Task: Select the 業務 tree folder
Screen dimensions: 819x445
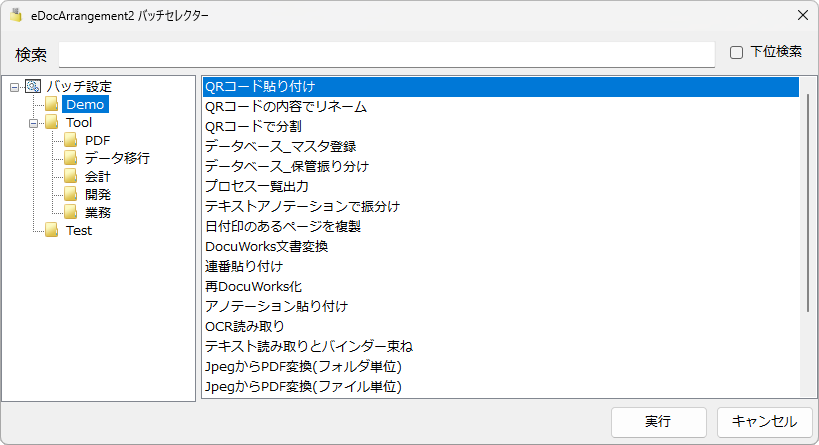Action: [98, 212]
